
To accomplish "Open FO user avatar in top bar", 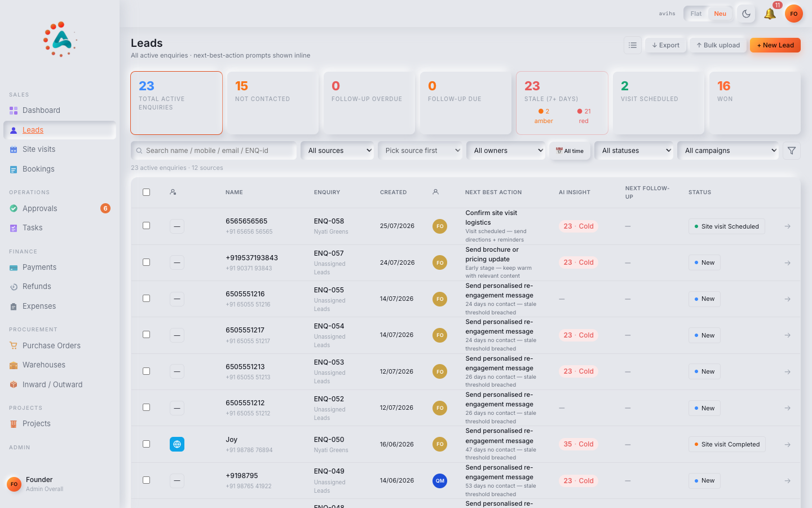I will coord(794,14).
